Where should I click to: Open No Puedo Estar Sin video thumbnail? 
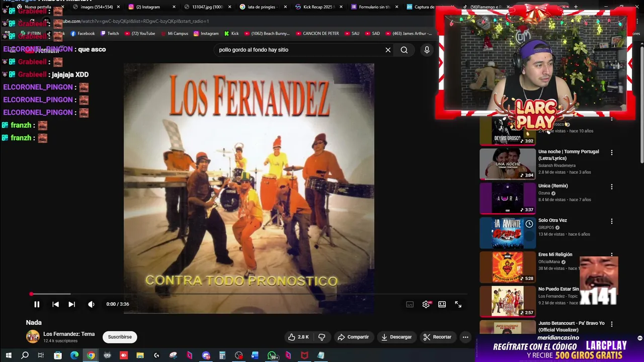click(x=507, y=301)
